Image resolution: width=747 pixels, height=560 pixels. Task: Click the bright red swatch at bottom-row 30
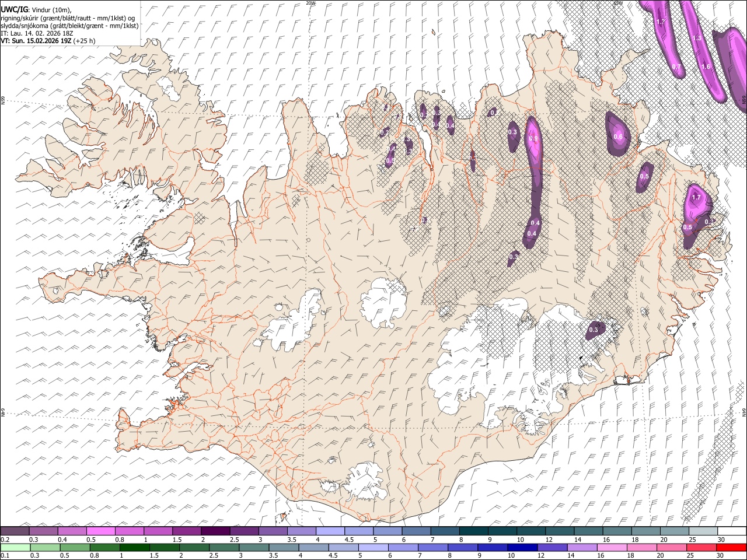tap(731, 548)
